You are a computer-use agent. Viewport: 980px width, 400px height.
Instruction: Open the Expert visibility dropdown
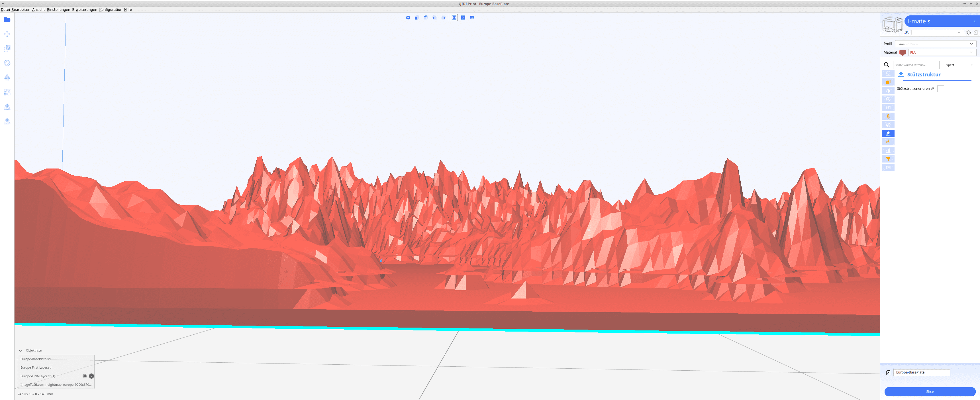click(959, 65)
